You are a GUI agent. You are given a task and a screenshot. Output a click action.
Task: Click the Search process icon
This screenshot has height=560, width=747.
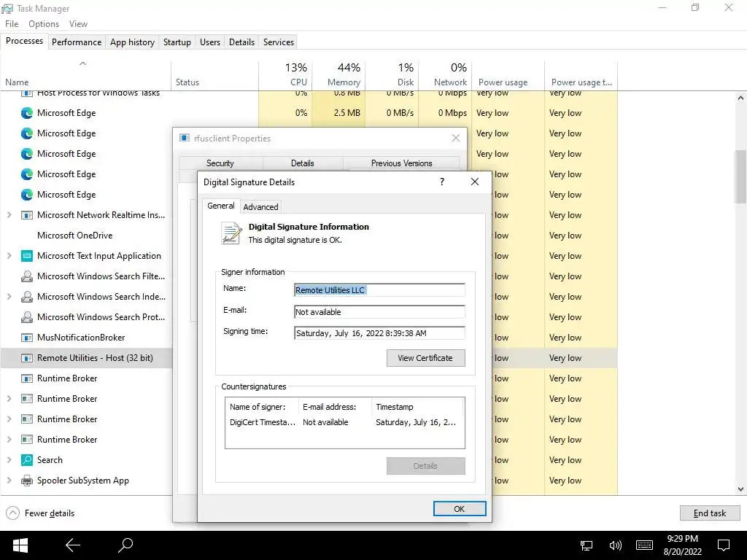pos(27,460)
